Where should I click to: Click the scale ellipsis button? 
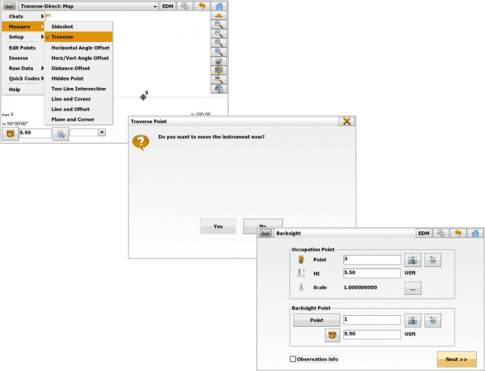click(413, 288)
